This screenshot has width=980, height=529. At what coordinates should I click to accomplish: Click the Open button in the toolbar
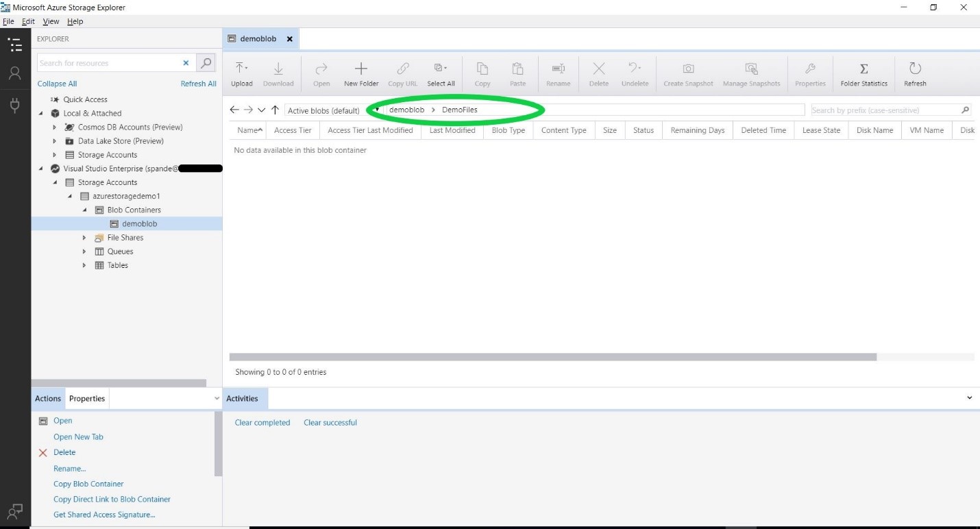[321, 74]
